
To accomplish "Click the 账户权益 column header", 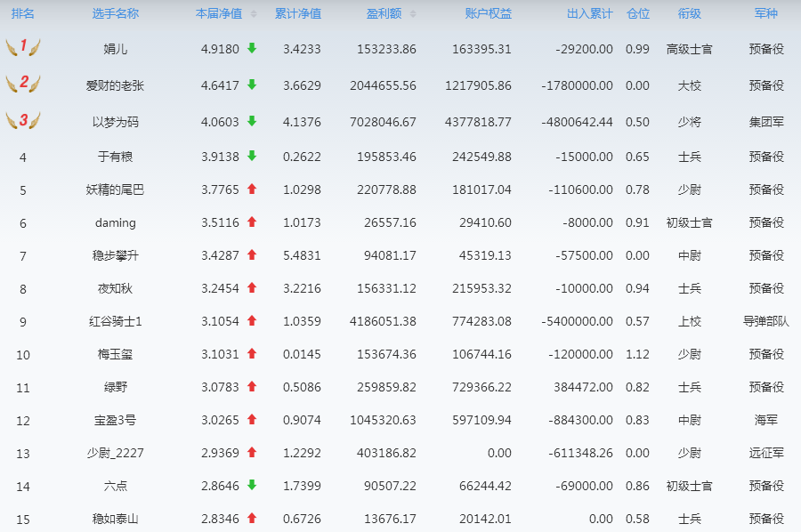I will tap(489, 13).
